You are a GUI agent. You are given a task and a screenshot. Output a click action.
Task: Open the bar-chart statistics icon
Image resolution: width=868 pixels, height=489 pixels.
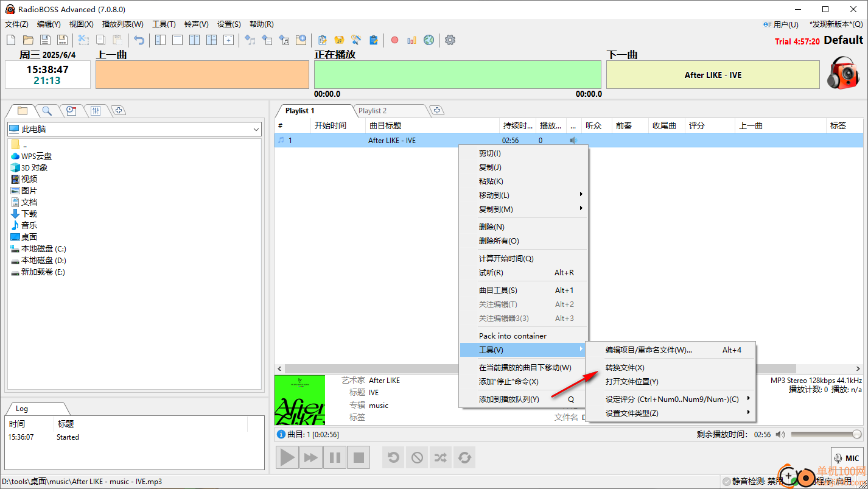[412, 40]
